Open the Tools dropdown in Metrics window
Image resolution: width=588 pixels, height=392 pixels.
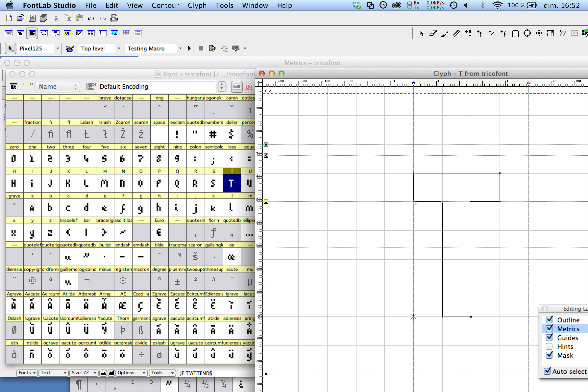pyautogui.click(x=162, y=373)
